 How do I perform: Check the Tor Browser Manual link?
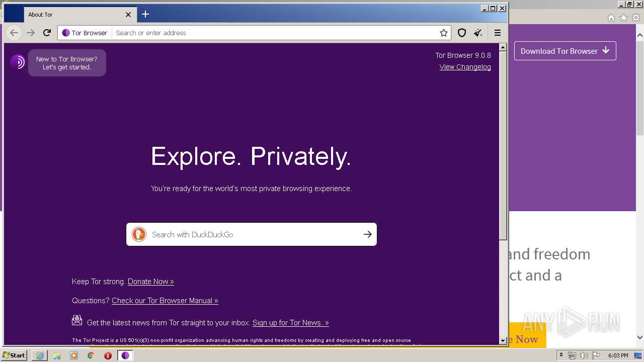[165, 301]
